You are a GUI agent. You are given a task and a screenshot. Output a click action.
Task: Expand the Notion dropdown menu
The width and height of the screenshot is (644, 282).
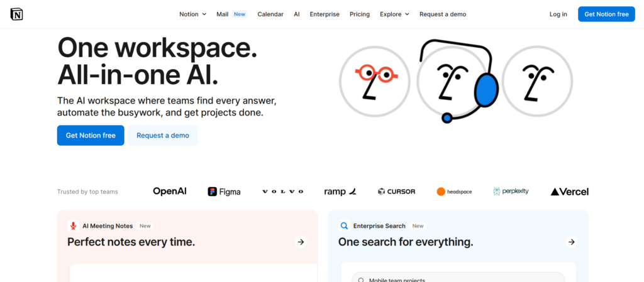192,14
